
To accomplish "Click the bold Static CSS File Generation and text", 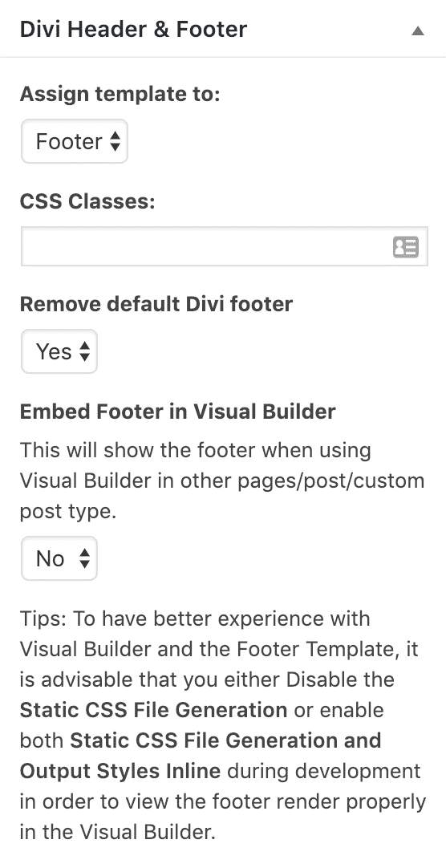I will point(225,740).
